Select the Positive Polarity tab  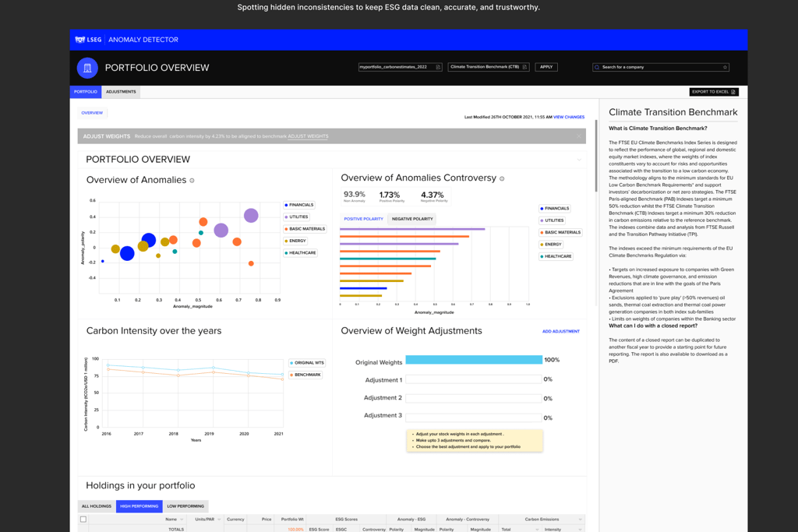[363, 219]
